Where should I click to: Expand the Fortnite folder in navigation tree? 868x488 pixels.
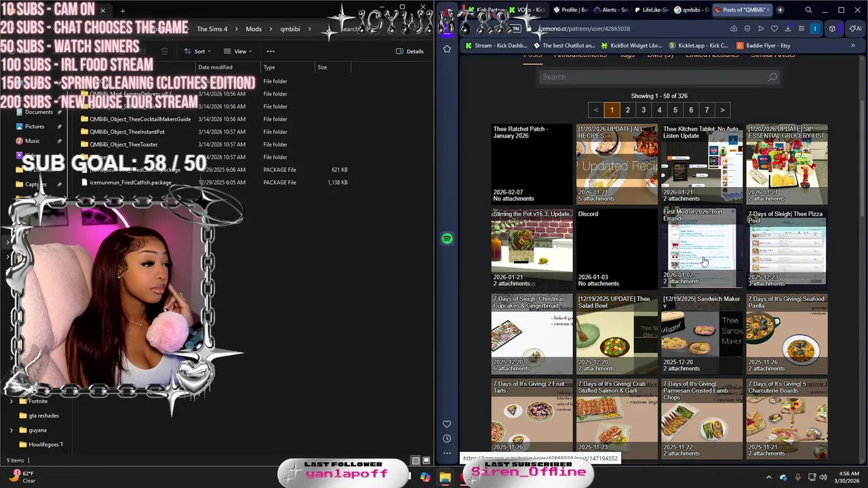12,401
